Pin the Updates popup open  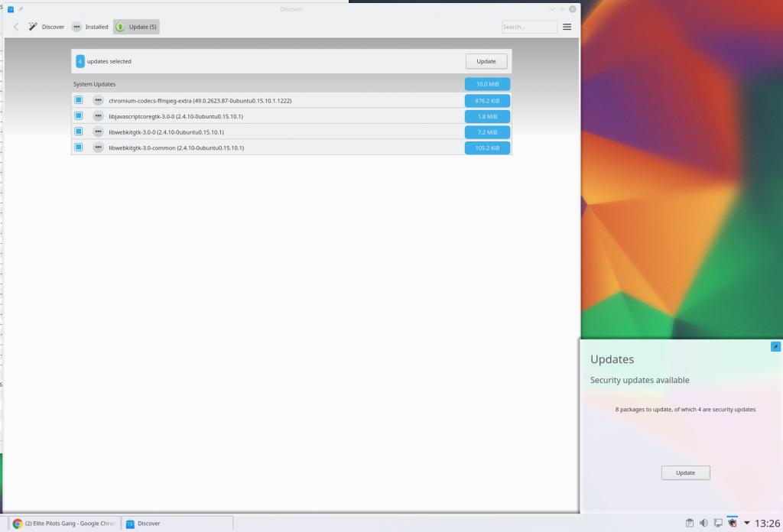coord(775,346)
